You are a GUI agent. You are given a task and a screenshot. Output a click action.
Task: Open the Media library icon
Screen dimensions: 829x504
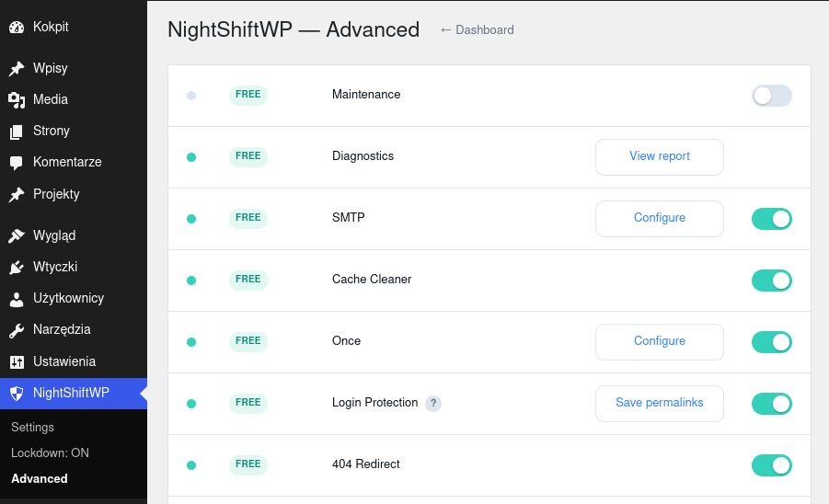pyautogui.click(x=17, y=100)
